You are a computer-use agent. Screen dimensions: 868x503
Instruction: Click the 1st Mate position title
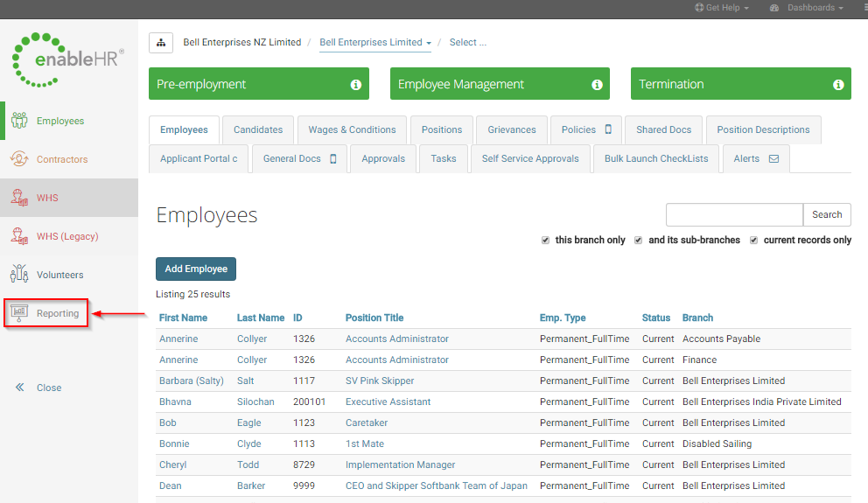(365, 444)
